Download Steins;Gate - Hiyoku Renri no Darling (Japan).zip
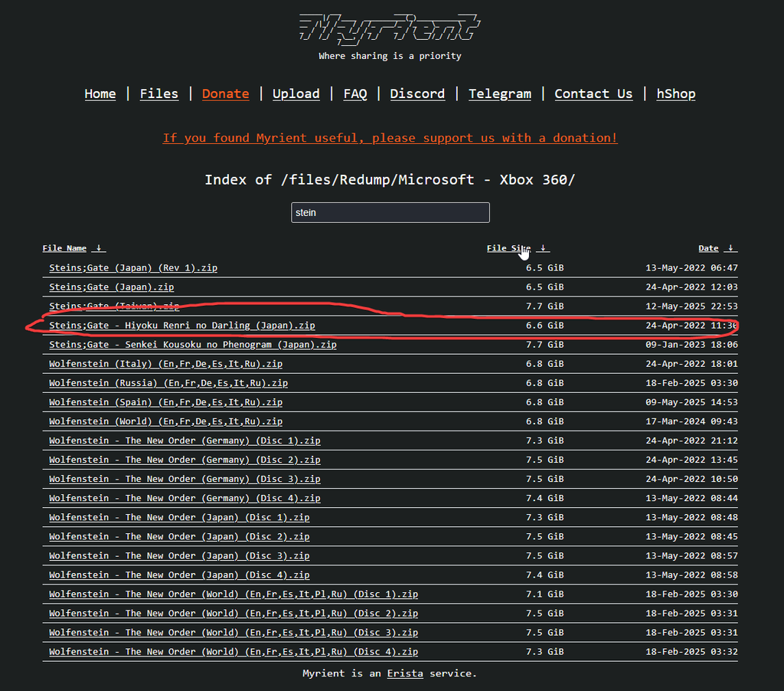 (182, 326)
